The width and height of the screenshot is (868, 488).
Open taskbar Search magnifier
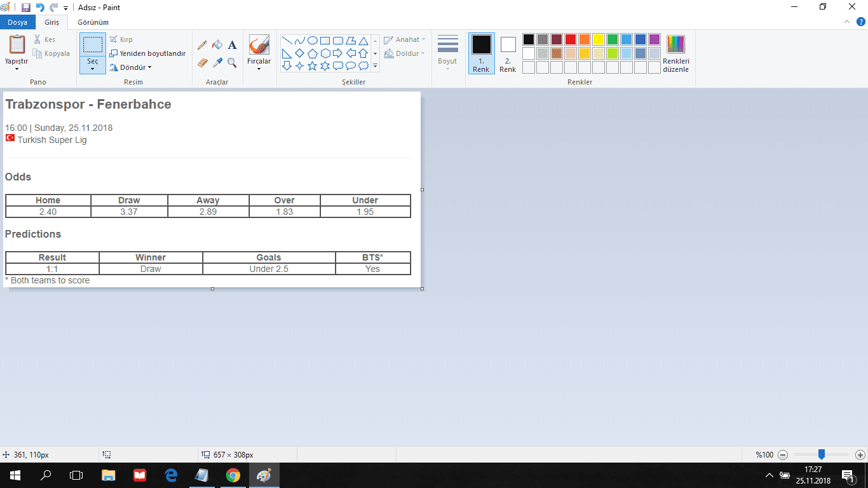(46, 475)
